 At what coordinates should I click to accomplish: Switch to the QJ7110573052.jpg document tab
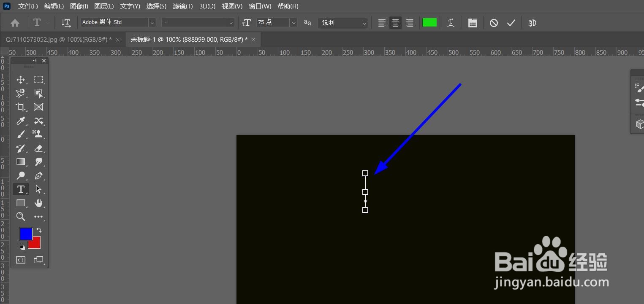coord(59,39)
